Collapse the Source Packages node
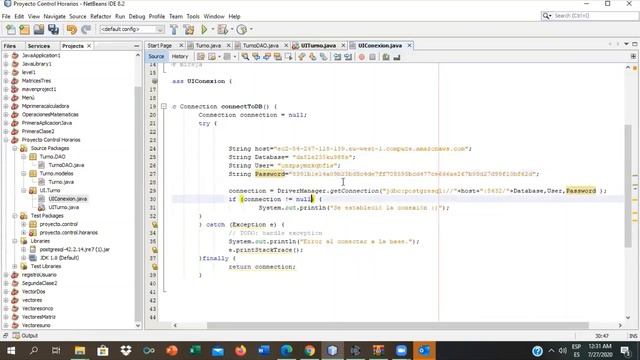The width and height of the screenshot is (640, 360). 15,148
